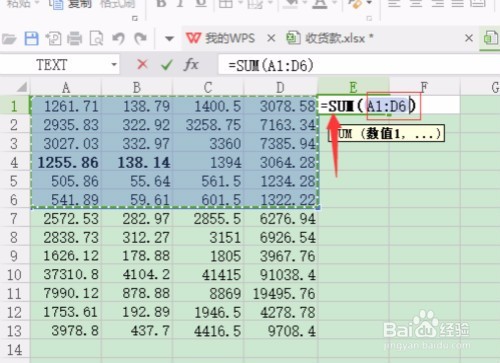Click the new document tab icon
The height and width of the screenshot is (363, 500).
click(491, 38)
